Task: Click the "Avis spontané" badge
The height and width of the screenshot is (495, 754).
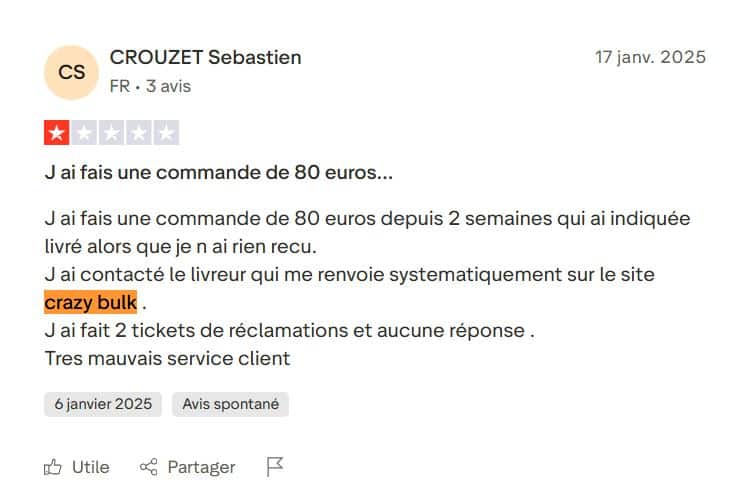Action: (x=230, y=404)
